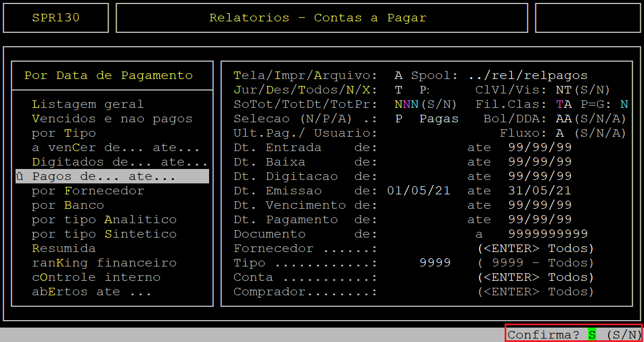Click the Tipo field value 9999
The image size is (644, 342).
coord(435,263)
